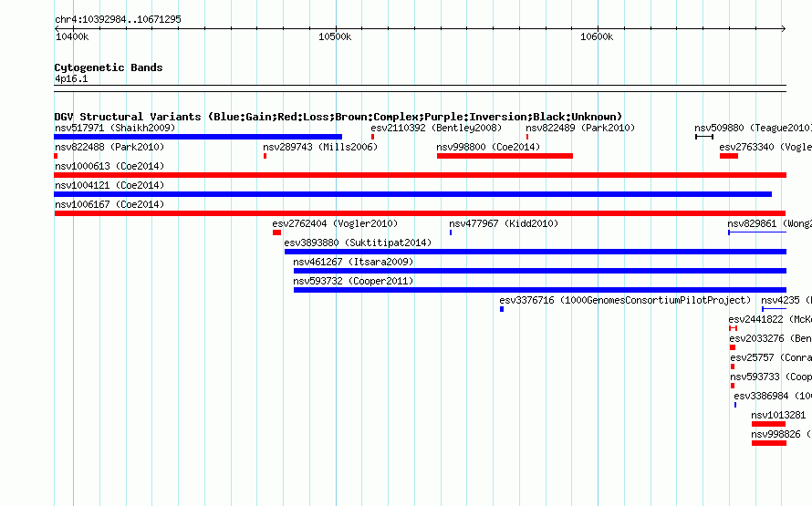Select the nsv998826 variant label
The image size is (812, 506).
click(x=782, y=434)
